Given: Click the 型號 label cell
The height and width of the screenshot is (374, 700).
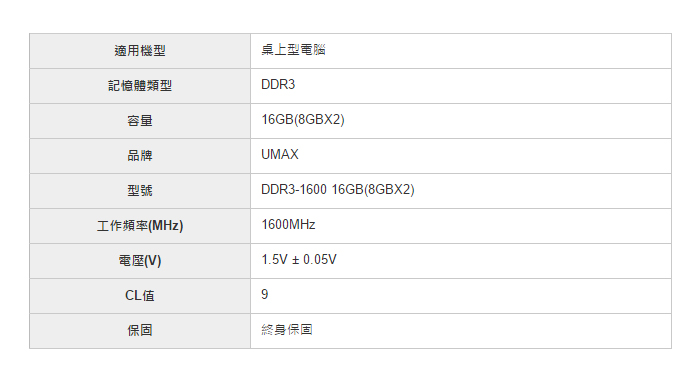Looking at the screenshot, I should pyautogui.click(x=140, y=191).
